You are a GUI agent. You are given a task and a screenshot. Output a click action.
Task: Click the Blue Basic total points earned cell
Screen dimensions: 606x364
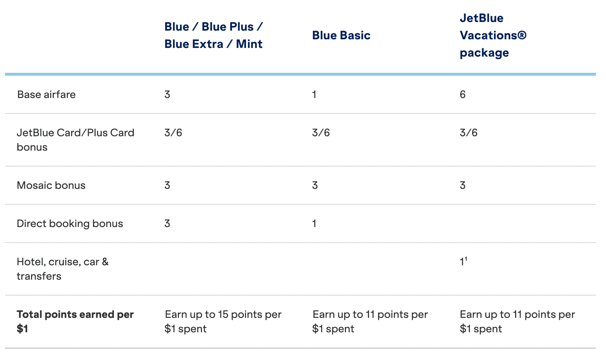click(370, 321)
